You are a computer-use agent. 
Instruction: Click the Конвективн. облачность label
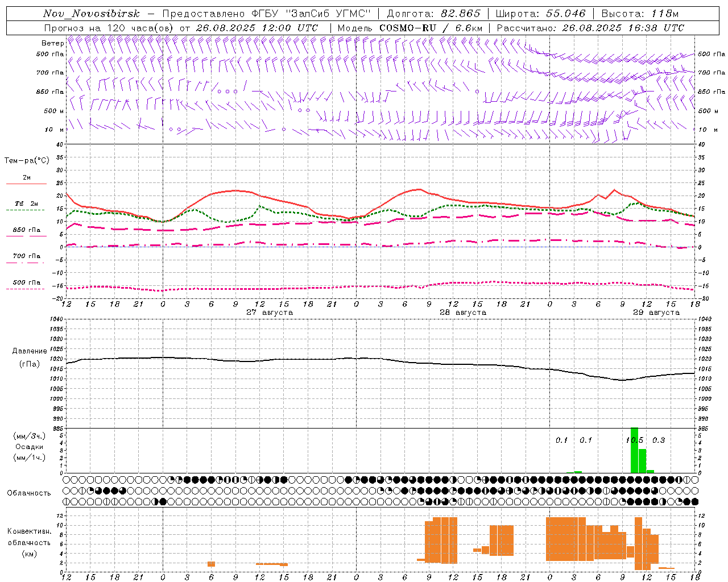(x=29, y=537)
